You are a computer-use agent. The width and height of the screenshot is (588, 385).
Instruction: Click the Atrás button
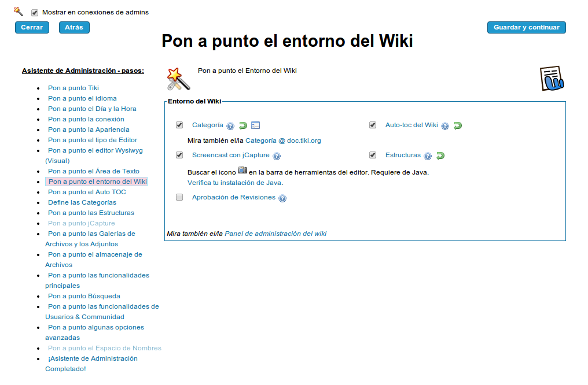[74, 27]
